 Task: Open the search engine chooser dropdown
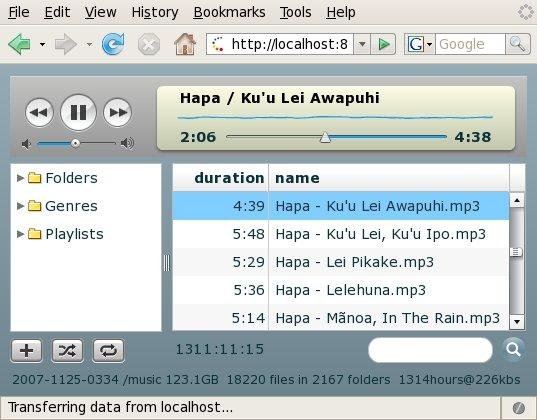[x=429, y=44]
